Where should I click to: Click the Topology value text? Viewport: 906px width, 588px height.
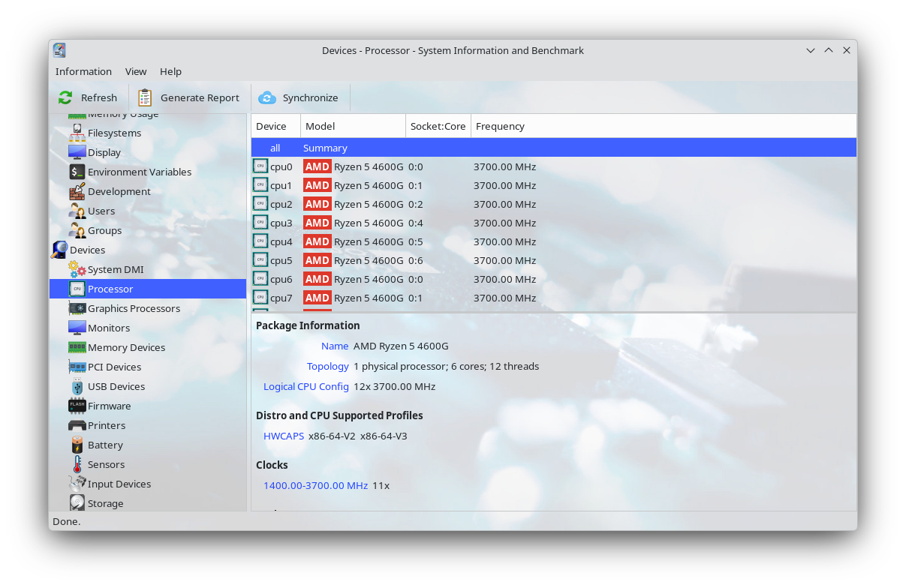point(446,366)
